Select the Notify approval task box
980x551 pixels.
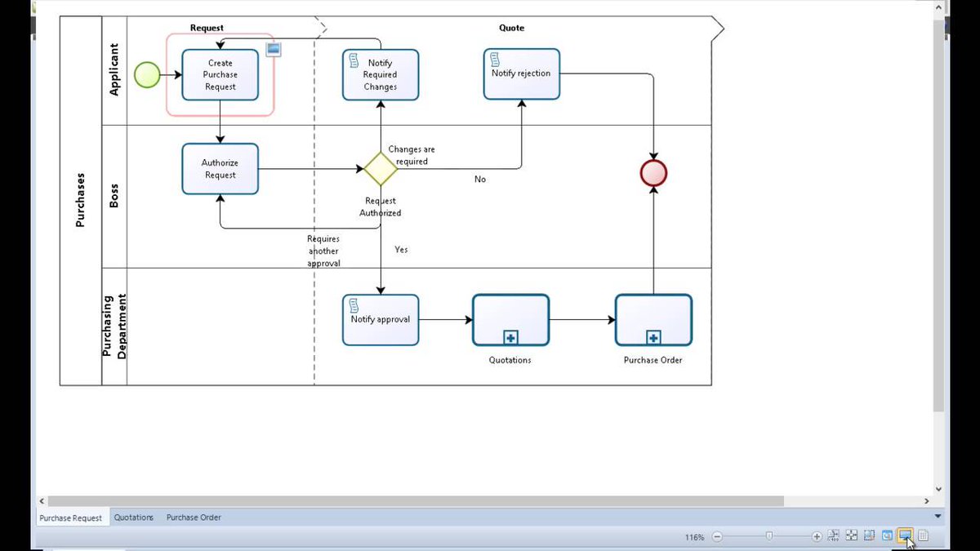381,320
